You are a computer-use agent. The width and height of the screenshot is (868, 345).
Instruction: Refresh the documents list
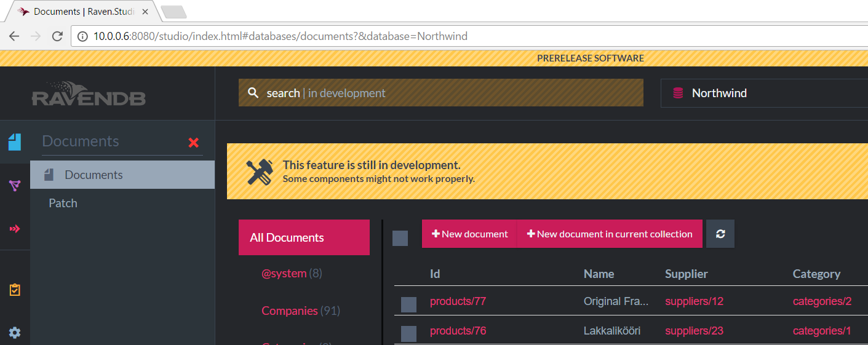pyautogui.click(x=720, y=234)
